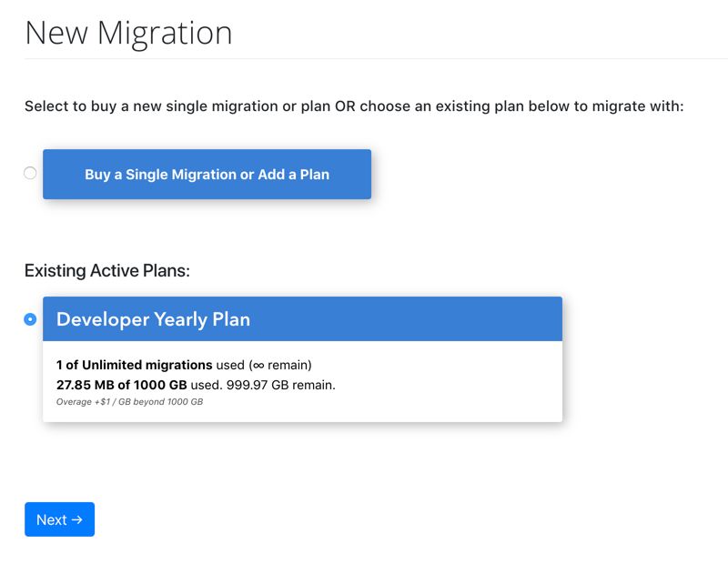Choose the Developer Yearly Plan header card
This screenshot has height=564, width=728.
pyautogui.click(x=302, y=319)
